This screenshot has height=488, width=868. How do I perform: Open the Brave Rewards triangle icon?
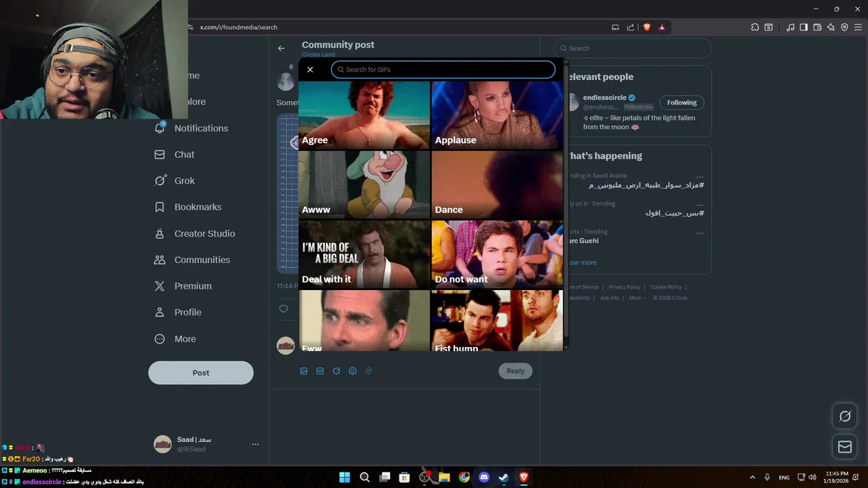coord(662,27)
